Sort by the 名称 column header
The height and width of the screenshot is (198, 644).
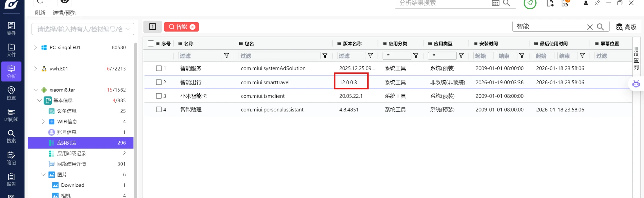[189, 44]
